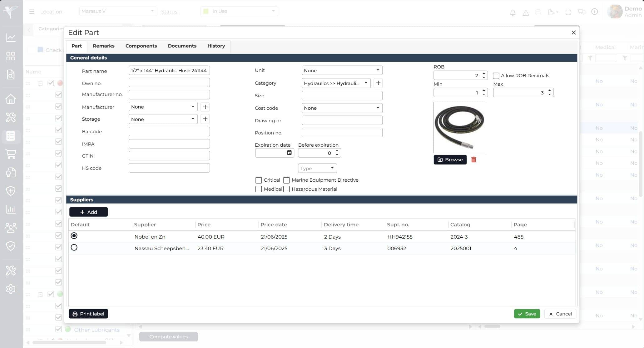Image resolution: width=644 pixels, height=348 pixels.
Task: Open the Cost code dropdown
Action: [342, 108]
